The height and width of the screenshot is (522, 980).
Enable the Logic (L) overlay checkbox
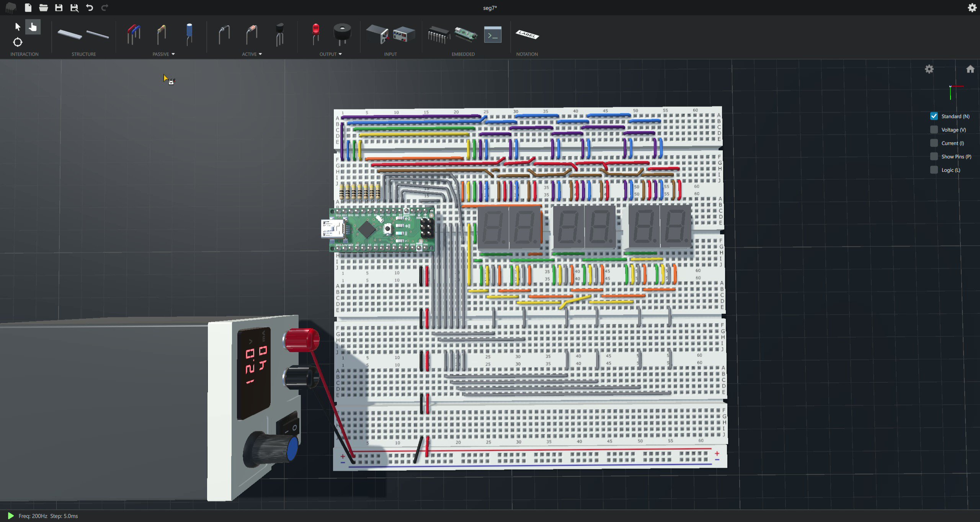tap(934, 170)
